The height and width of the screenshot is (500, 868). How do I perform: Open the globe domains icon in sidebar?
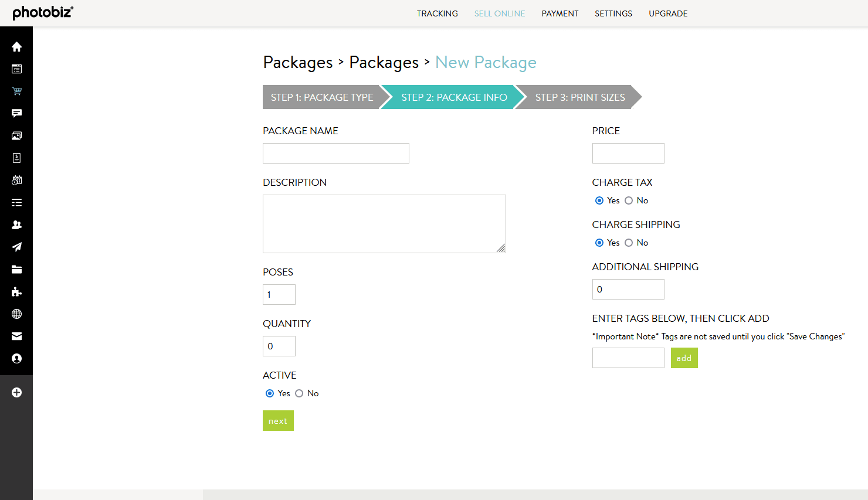[16, 314]
